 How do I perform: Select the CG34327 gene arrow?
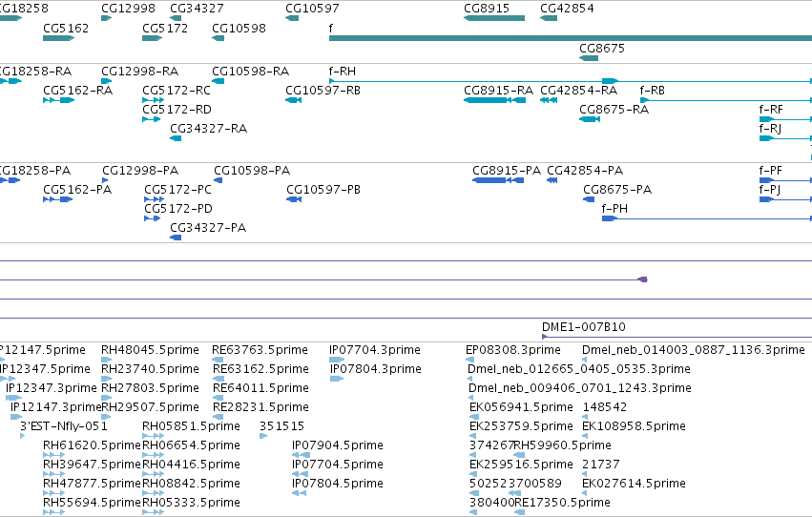pyautogui.click(x=176, y=18)
